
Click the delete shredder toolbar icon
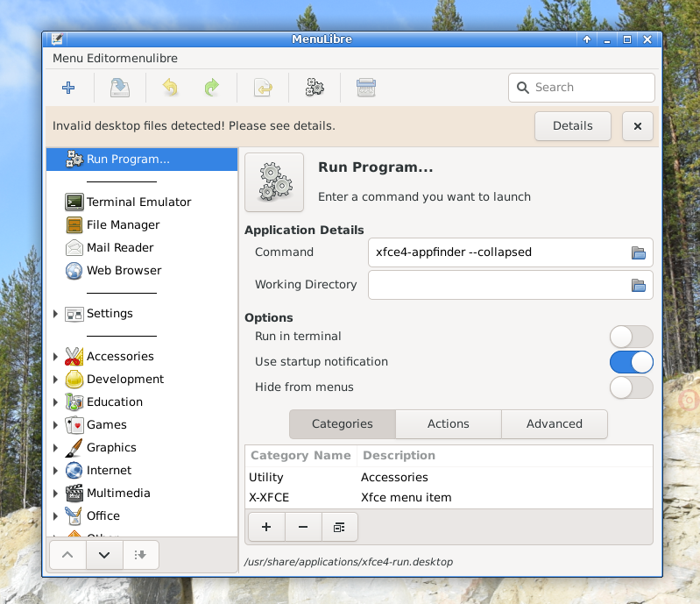click(x=366, y=88)
